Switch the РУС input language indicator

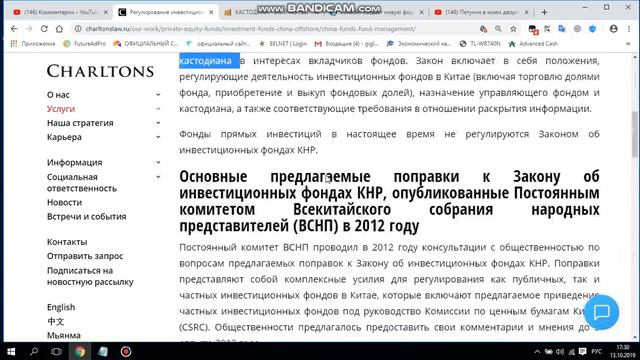click(596, 351)
